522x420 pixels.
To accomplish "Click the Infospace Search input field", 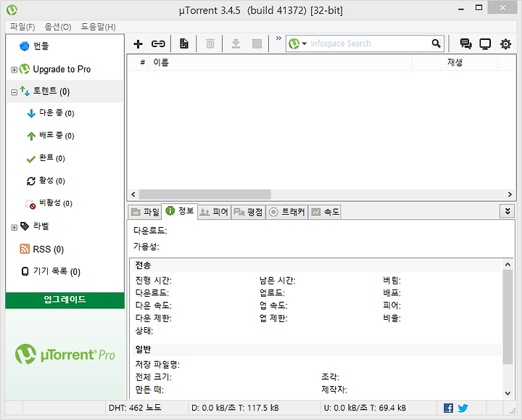I will coord(368,44).
